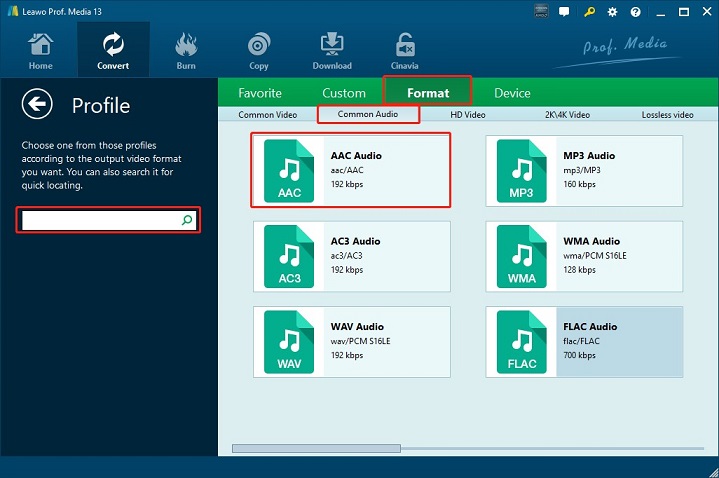The height and width of the screenshot is (478, 719).
Task: Open the feedback chat bubble icon
Action: coord(564,12)
